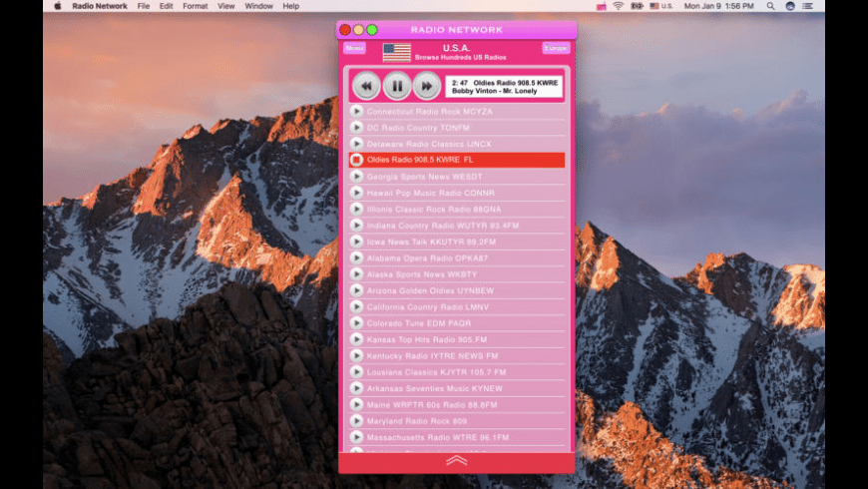Screen dimensions: 868x489
Task: Open the U.S. input source menu
Action: [x=661, y=6]
